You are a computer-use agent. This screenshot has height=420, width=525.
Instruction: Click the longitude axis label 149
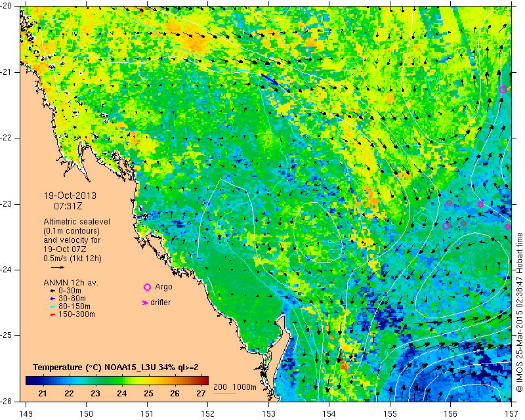[26, 414]
